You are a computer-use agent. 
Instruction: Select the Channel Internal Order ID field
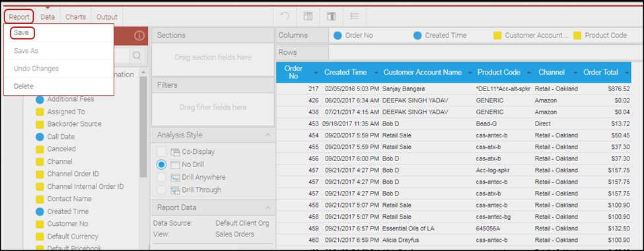[x=85, y=186]
